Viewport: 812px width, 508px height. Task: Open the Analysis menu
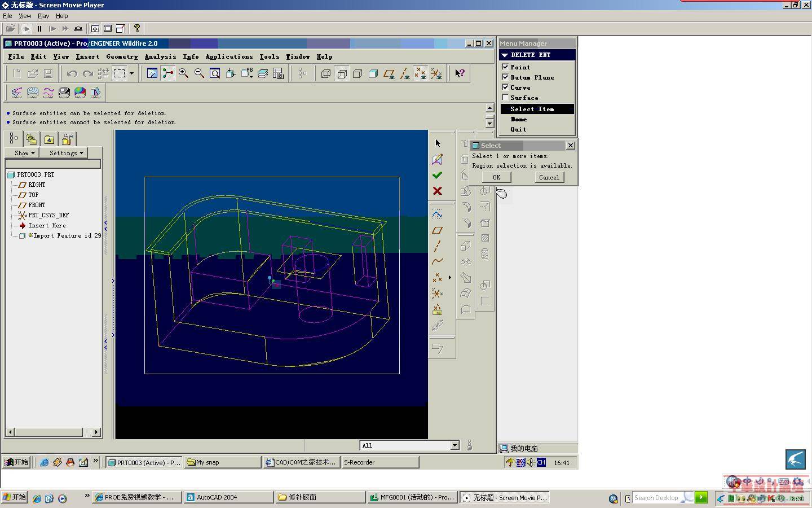coord(160,56)
